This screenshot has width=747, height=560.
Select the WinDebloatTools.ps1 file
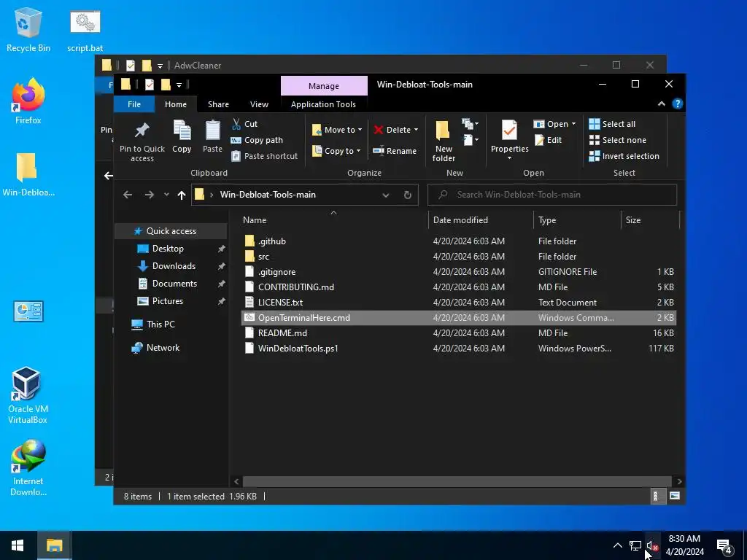(458, 348)
